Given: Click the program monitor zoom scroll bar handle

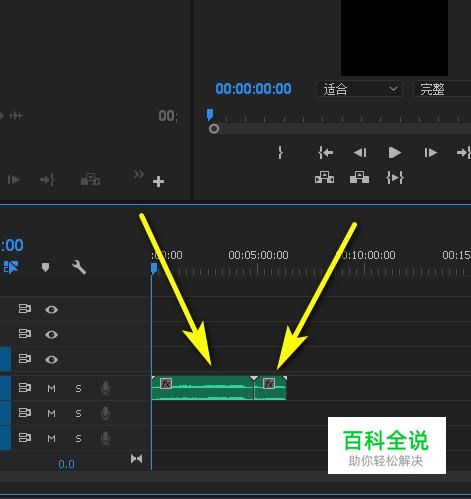Looking at the screenshot, I should 214,129.
